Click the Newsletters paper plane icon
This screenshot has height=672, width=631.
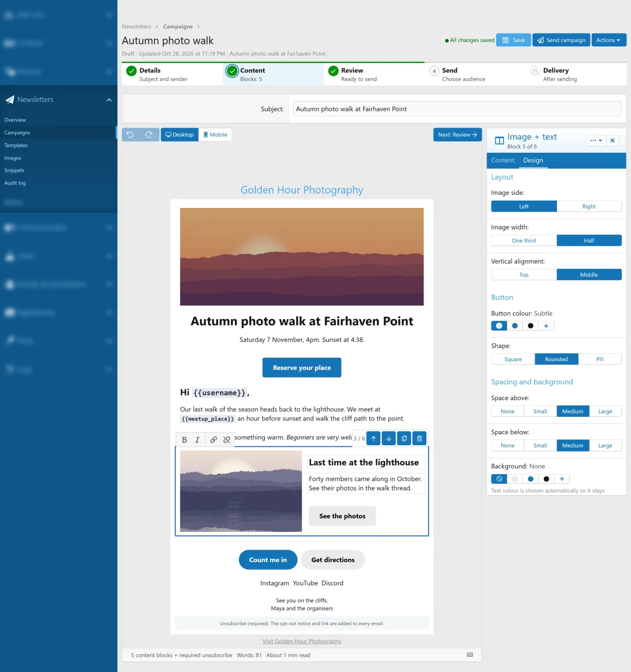pos(10,100)
